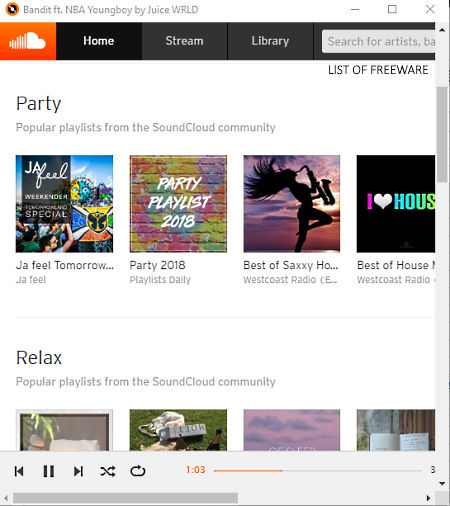450x506 pixels.
Task: Click the Relax section heading
Action: click(39, 358)
